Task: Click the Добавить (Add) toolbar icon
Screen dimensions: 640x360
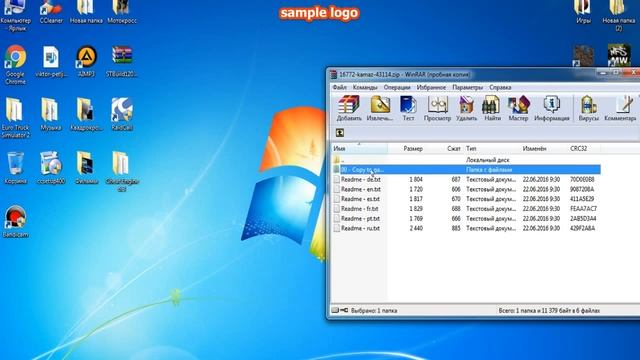Action: coord(349,108)
